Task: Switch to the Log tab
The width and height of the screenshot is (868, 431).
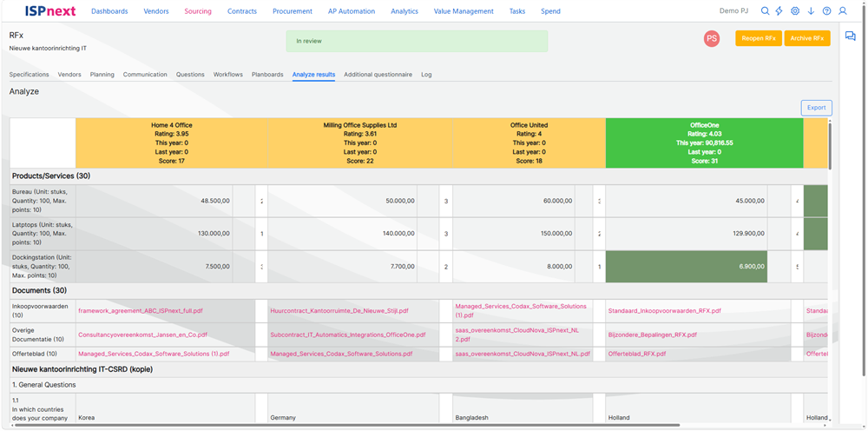Action: click(x=426, y=74)
